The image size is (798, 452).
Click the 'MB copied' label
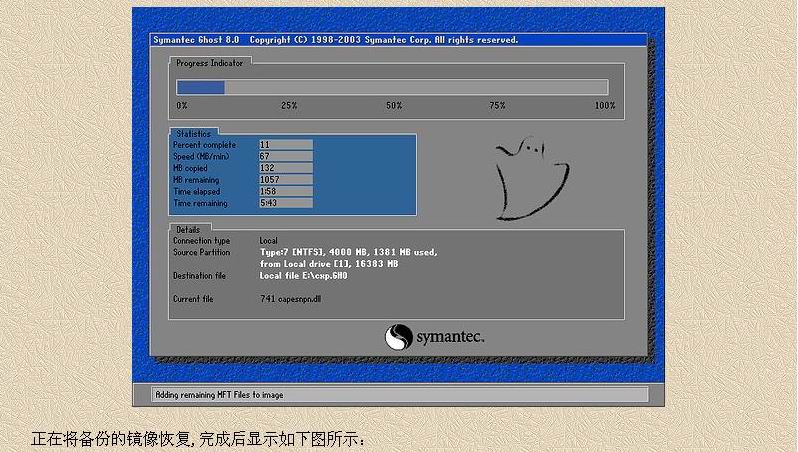(x=190, y=168)
